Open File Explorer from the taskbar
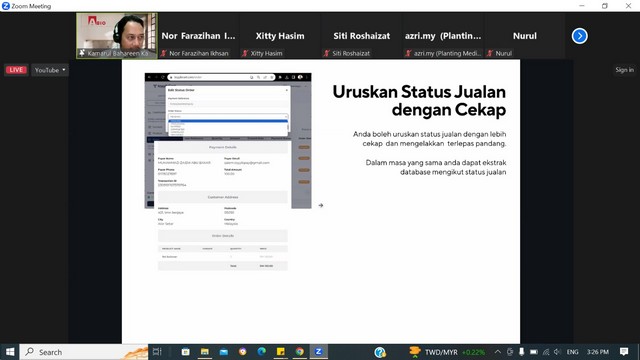This screenshot has width=640, height=360. (x=204, y=352)
